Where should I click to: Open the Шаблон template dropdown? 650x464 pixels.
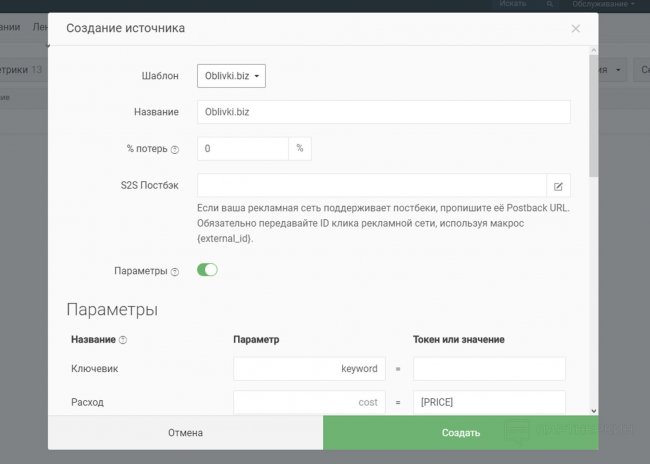(231, 76)
